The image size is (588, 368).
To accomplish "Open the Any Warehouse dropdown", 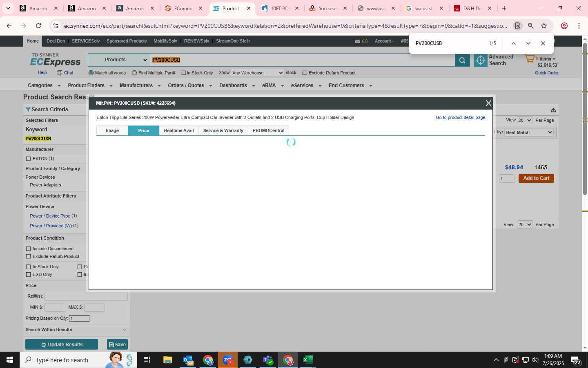I will 257,73.
